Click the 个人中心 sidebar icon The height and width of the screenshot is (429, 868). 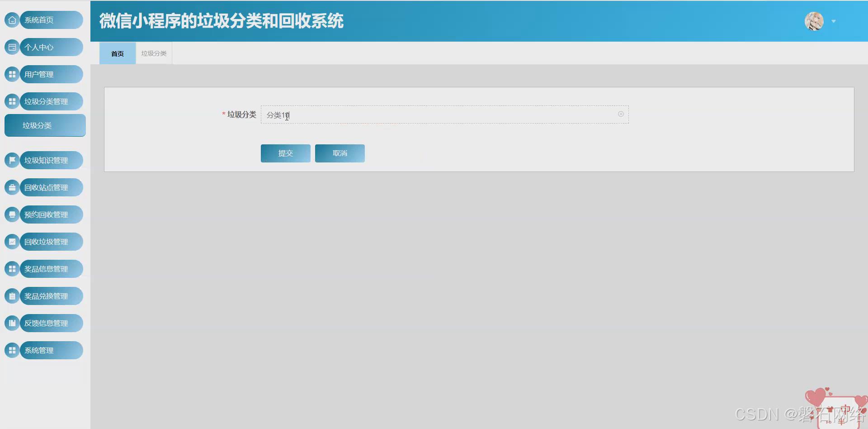click(12, 47)
